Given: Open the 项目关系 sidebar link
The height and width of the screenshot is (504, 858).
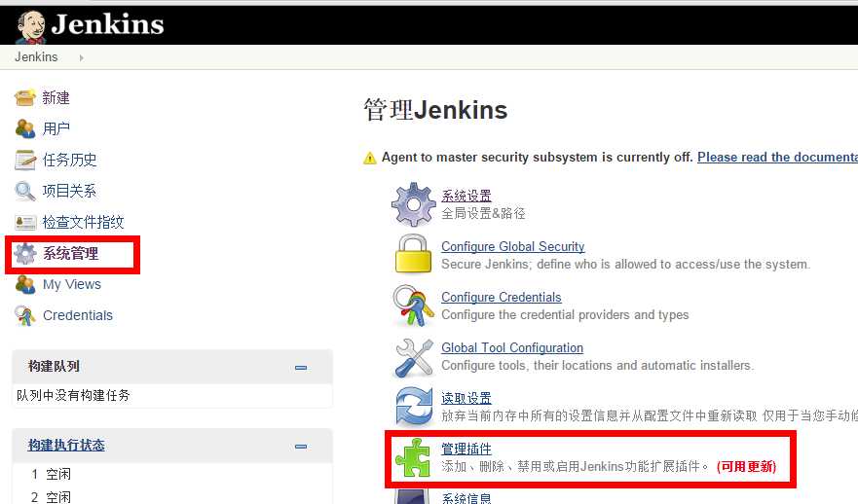Looking at the screenshot, I should (69, 191).
